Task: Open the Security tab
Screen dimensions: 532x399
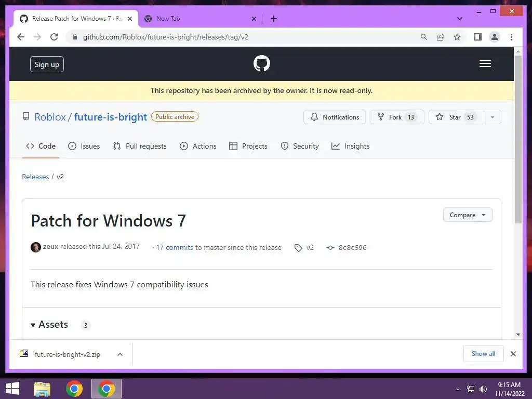Action: pos(300,146)
